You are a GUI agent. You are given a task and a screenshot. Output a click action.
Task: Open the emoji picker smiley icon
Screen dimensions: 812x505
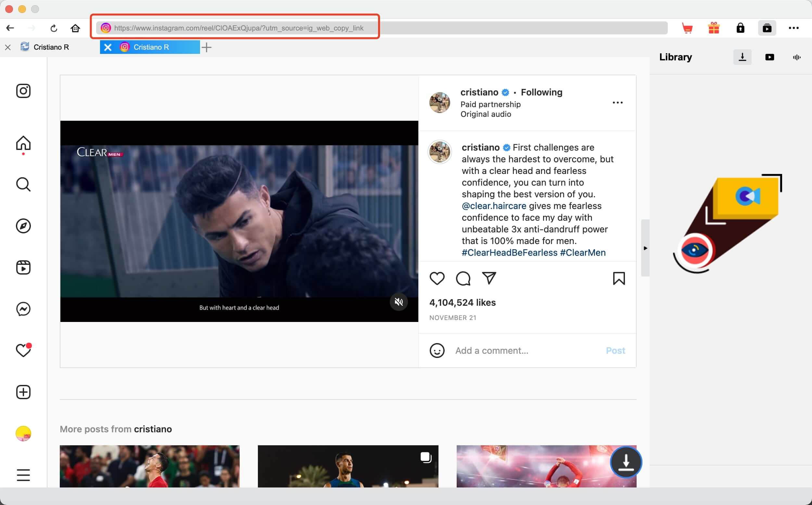437,351
